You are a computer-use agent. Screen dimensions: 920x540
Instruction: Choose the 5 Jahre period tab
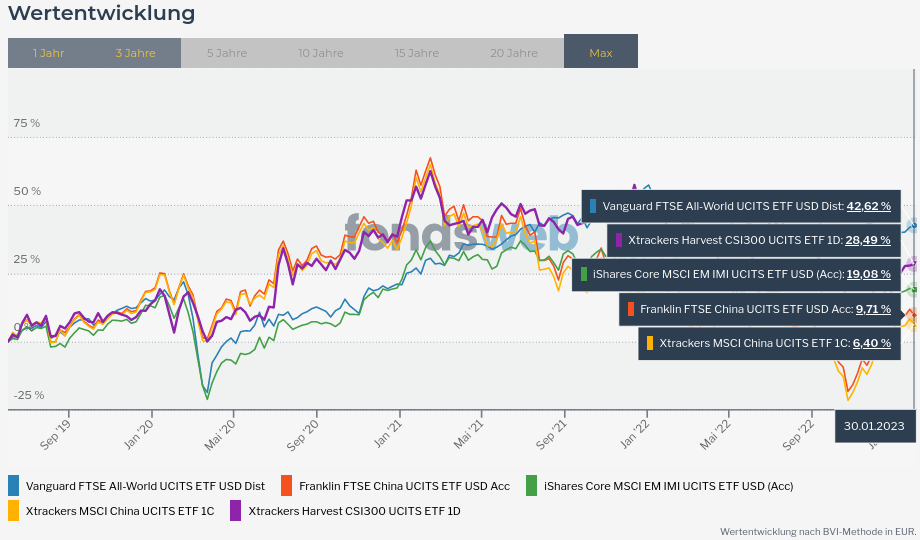click(227, 53)
